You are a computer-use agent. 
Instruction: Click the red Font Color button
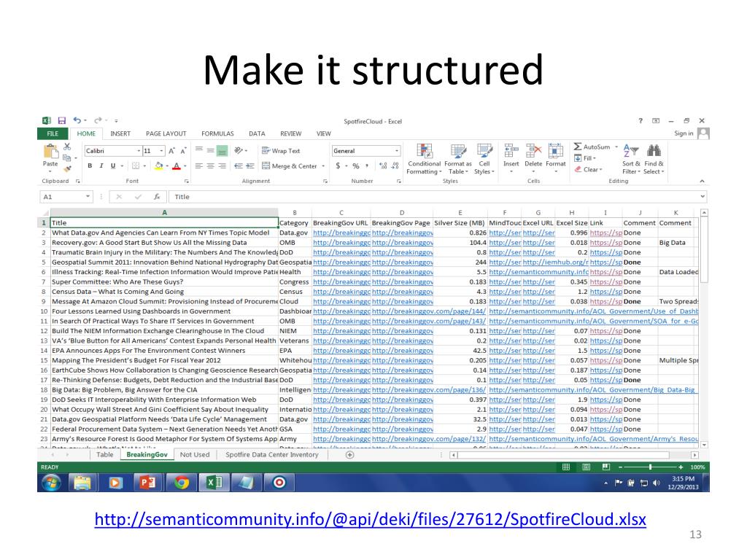pyautogui.click(x=177, y=166)
